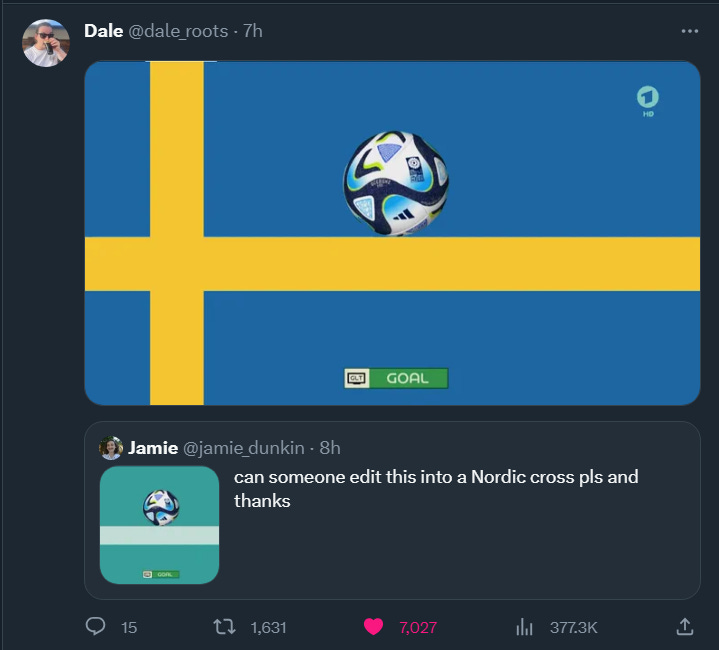The width and height of the screenshot is (719, 650).
Task: Click the 1,631 retweet count
Action: point(268,627)
